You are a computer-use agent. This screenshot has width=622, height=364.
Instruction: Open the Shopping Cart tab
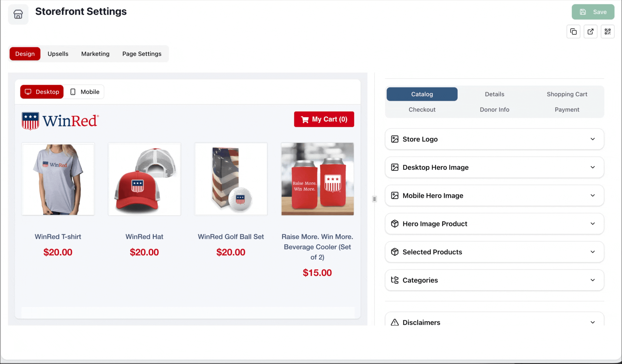(x=567, y=94)
